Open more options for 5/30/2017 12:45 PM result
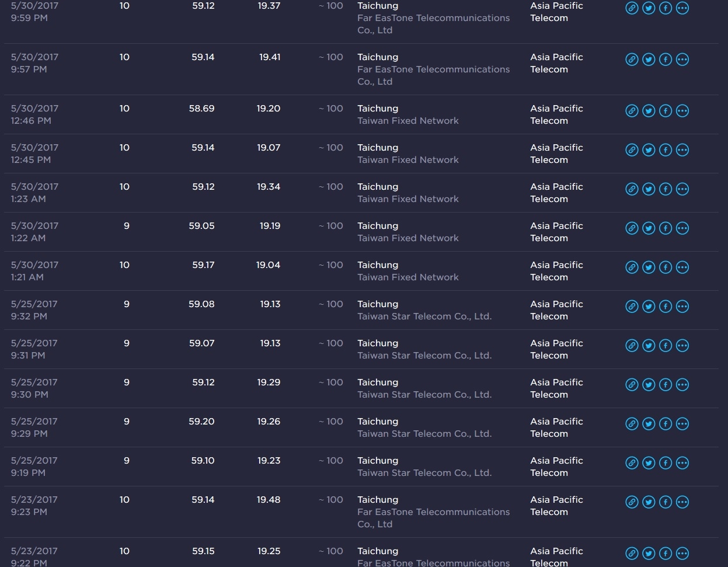Image resolution: width=728 pixels, height=567 pixels. tap(682, 150)
